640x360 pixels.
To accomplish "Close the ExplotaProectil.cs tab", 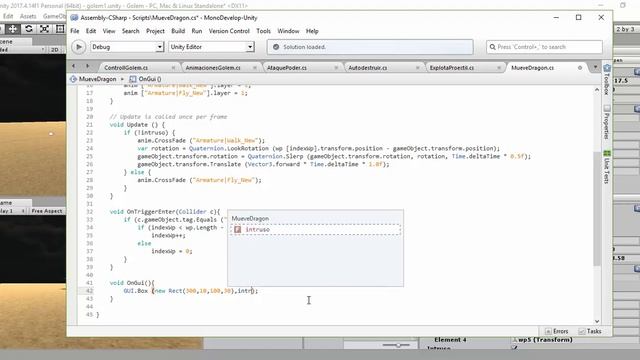I will click(x=499, y=68).
